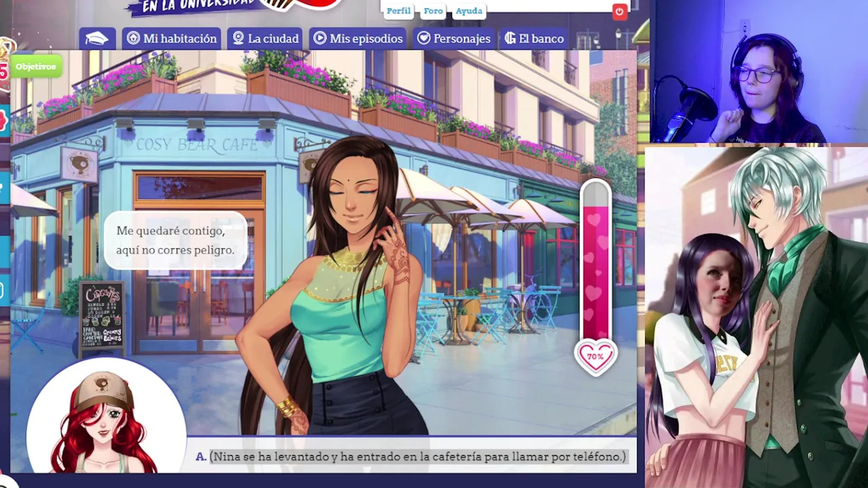Open the Ayuda link
This screenshot has width=868, height=488.
[469, 11]
